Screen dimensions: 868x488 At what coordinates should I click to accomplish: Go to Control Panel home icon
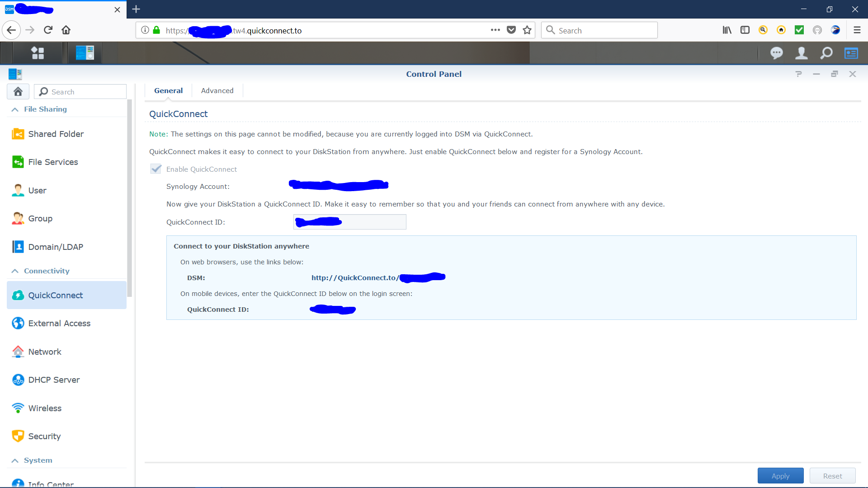pyautogui.click(x=18, y=92)
